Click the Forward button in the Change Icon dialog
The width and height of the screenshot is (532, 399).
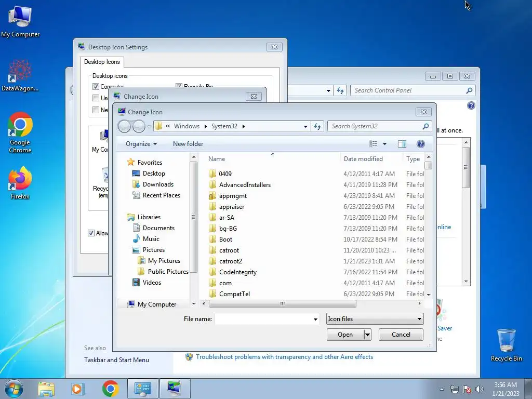[x=139, y=127]
